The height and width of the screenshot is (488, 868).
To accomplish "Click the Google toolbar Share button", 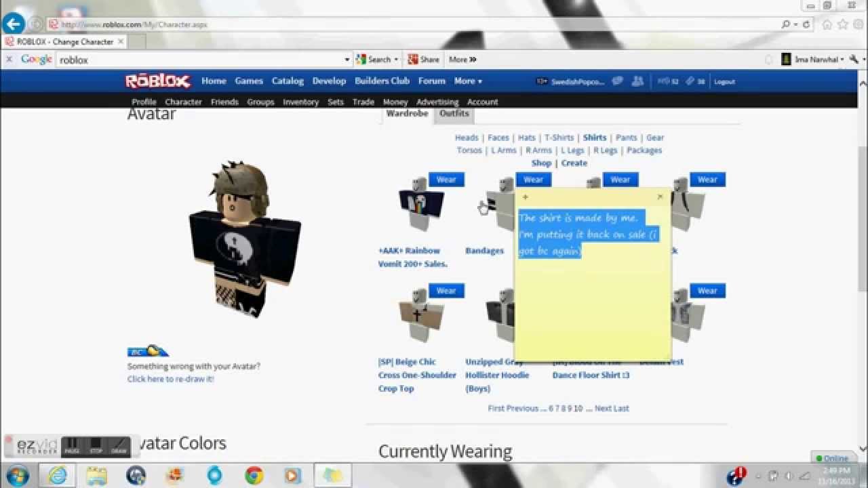I will (x=424, y=60).
